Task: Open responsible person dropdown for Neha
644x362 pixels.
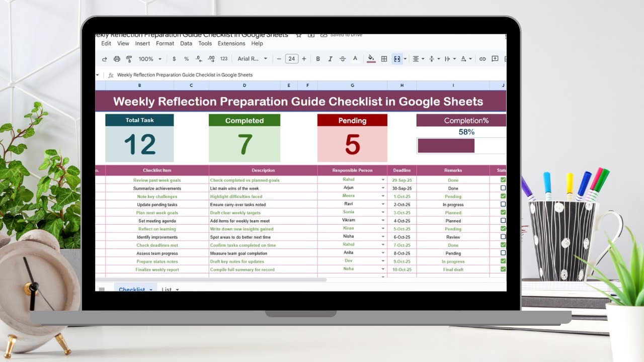Action: click(383, 269)
